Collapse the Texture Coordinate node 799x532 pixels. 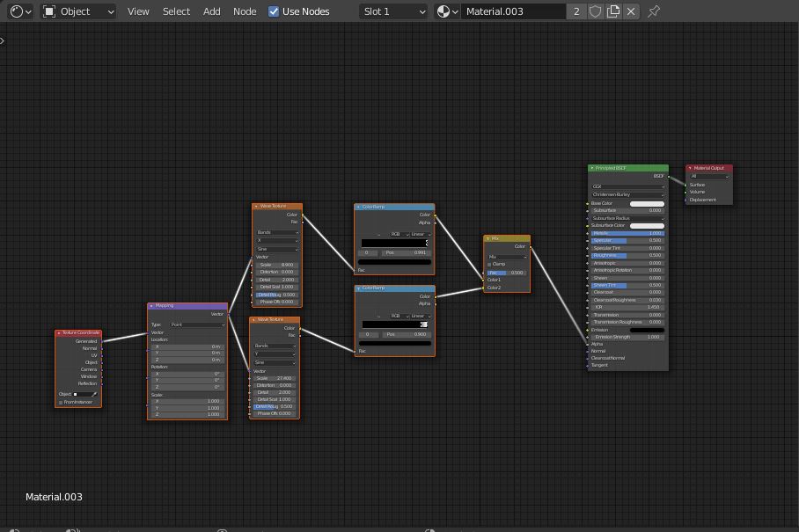click(59, 333)
